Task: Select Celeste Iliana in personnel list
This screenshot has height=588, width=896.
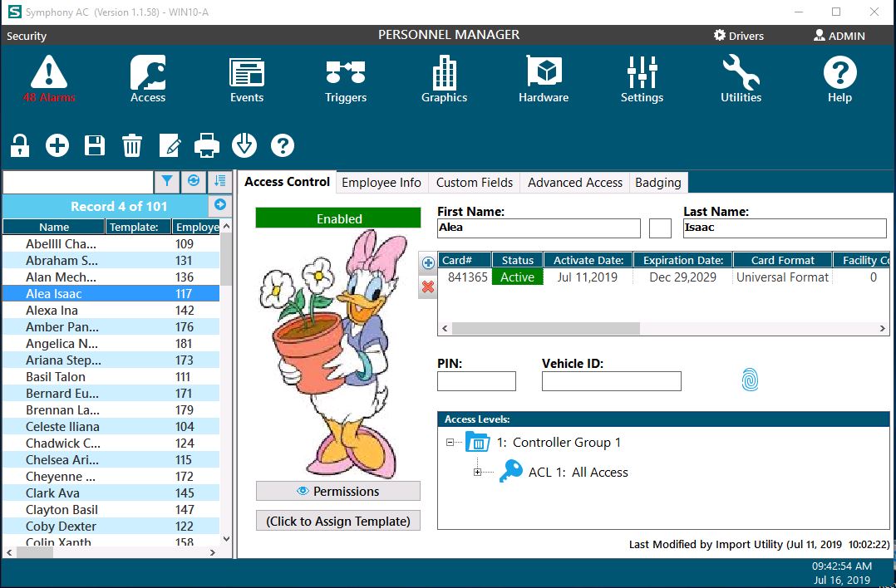Action: tap(111, 426)
